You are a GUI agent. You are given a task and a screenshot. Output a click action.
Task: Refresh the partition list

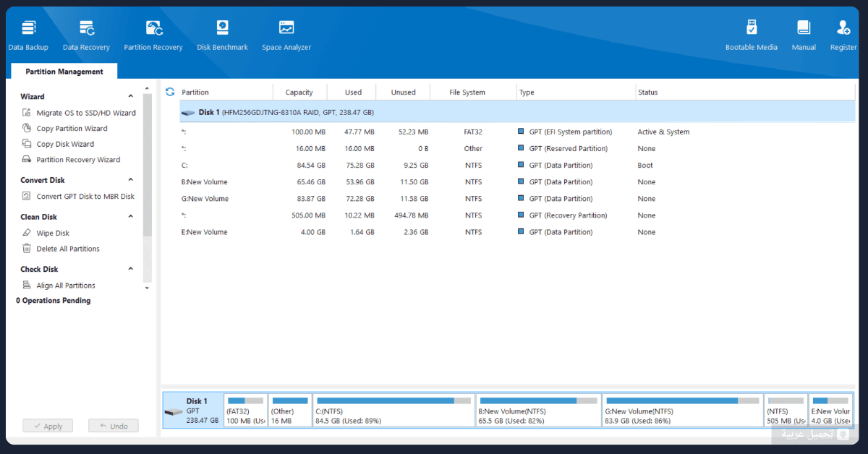point(170,92)
